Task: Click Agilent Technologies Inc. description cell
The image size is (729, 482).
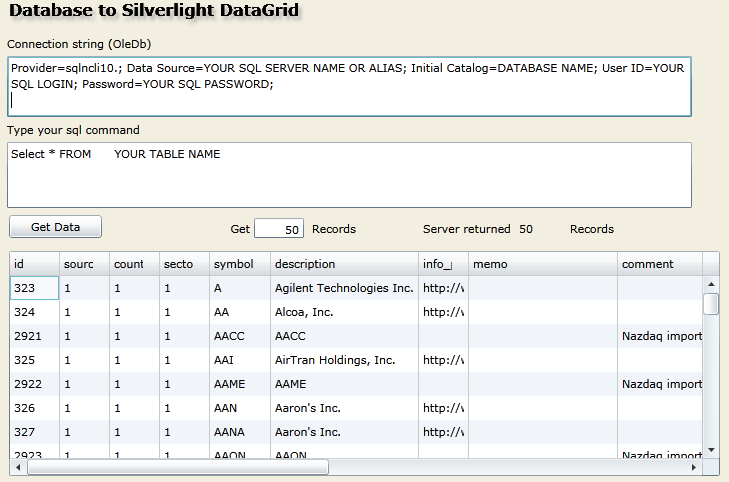Action: tap(344, 288)
